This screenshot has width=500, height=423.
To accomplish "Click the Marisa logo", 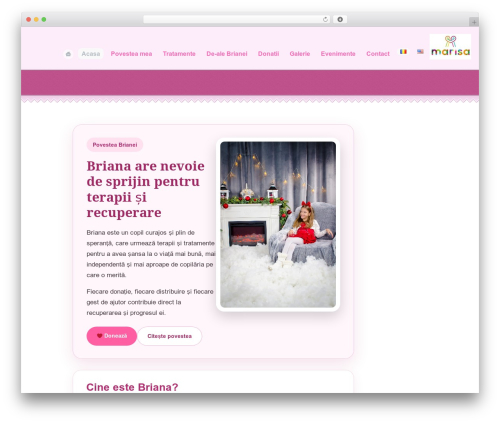I will point(450,47).
